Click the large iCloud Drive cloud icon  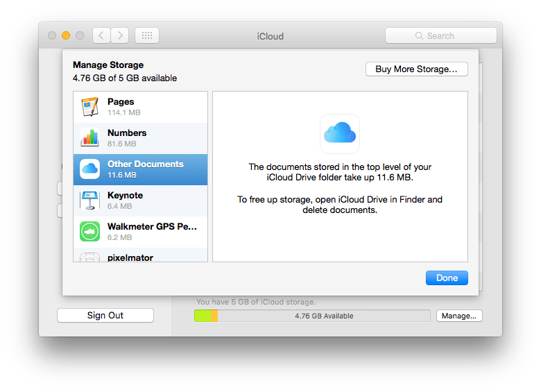tap(340, 133)
